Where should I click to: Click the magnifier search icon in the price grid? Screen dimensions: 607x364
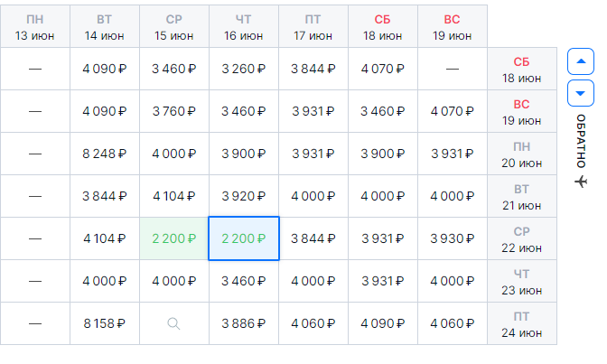coord(173,323)
